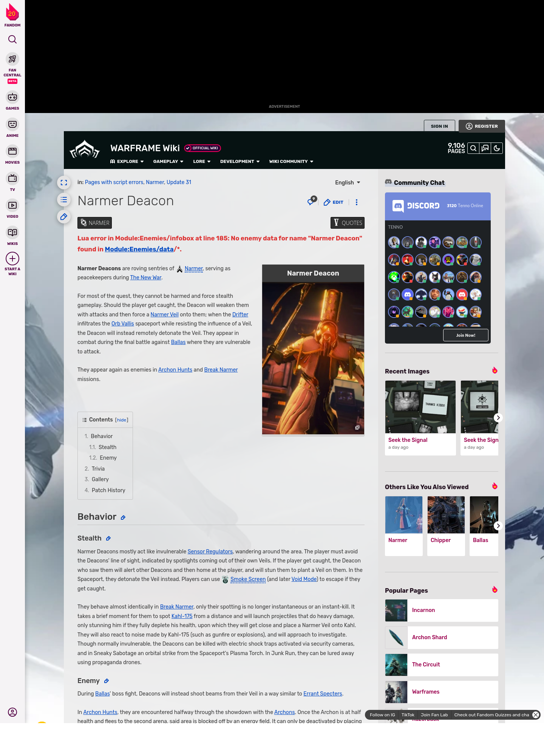Open the Quotes tab
The image size is (544, 756).
tap(348, 223)
